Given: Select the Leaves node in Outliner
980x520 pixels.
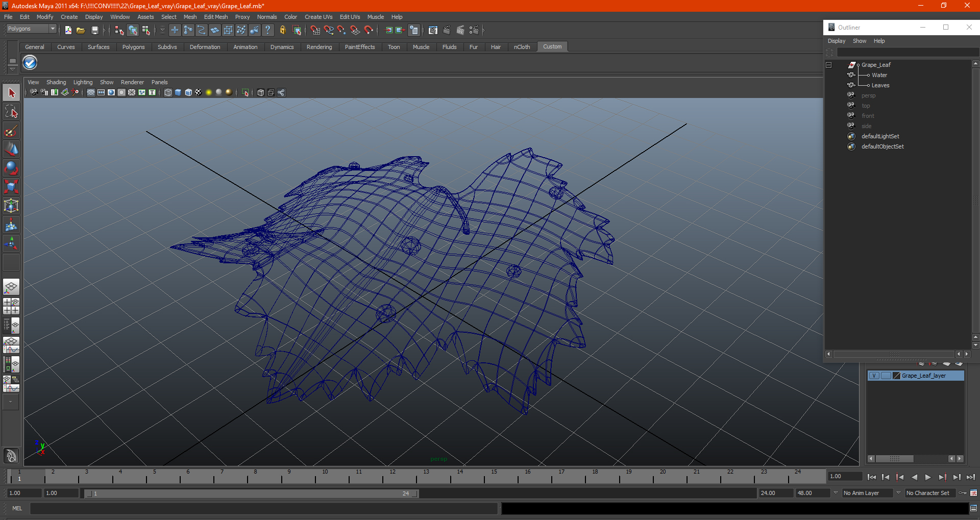Looking at the screenshot, I should pos(880,85).
